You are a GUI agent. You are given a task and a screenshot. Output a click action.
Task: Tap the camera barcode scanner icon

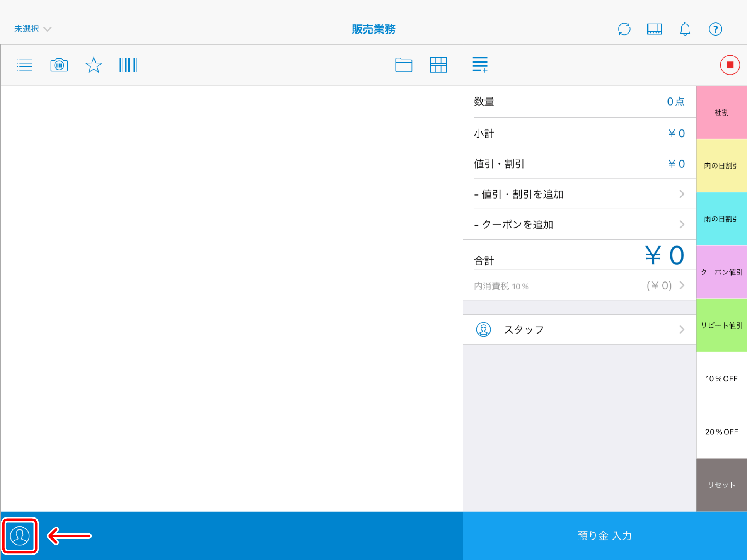point(59,65)
